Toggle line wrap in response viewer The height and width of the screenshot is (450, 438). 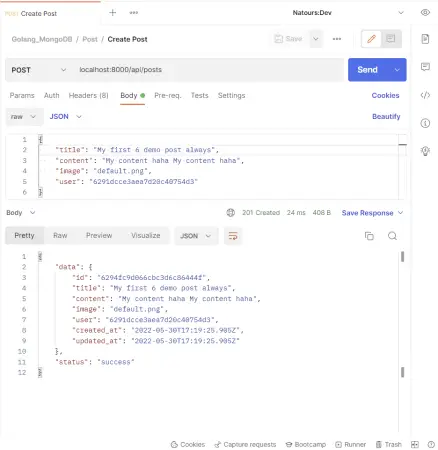(233, 236)
